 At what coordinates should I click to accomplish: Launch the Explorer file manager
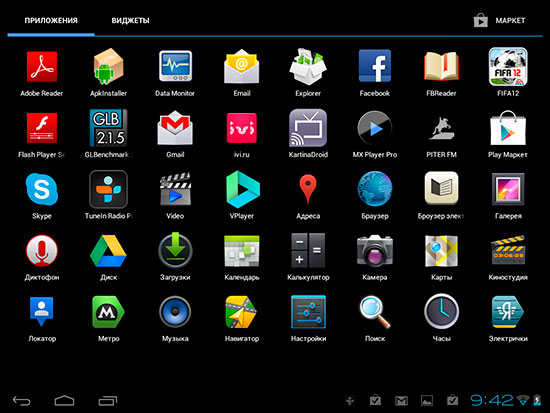pyautogui.click(x=308, y=67)
